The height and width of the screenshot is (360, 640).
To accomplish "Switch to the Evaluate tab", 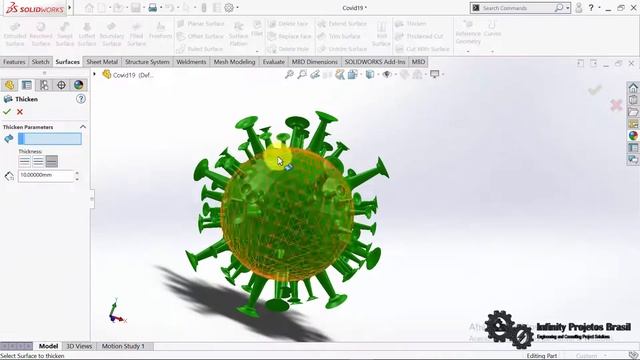I will (273, 62).
